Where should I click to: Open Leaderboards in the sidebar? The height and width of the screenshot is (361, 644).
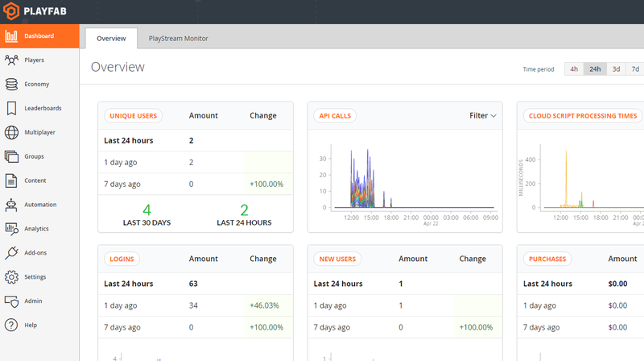(x=43, y=108)
